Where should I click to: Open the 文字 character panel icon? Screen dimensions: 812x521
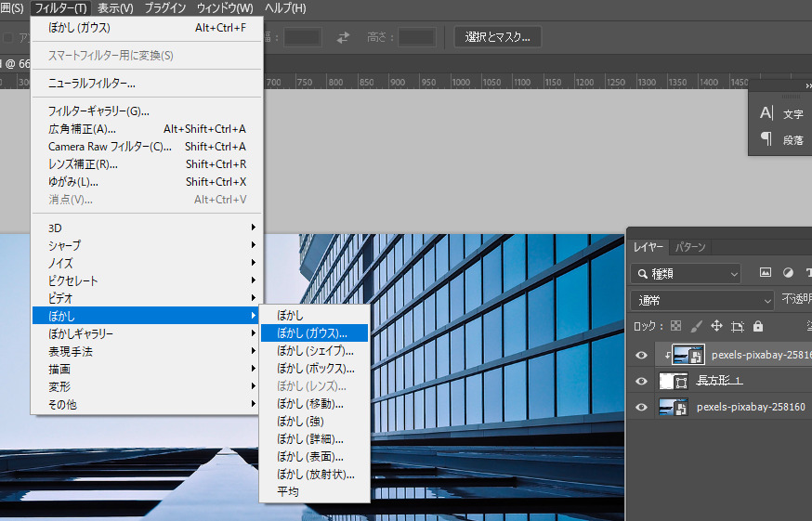[767, 113]
